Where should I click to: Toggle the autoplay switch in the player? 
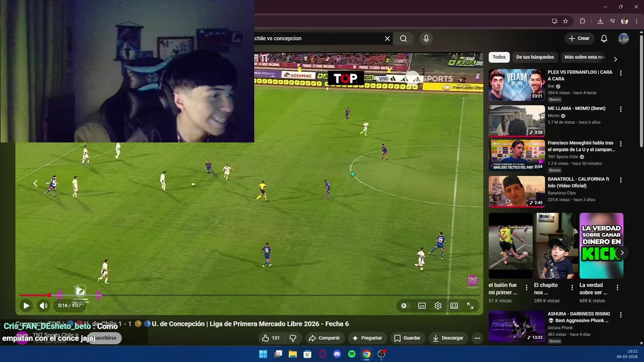coord(404,306)
